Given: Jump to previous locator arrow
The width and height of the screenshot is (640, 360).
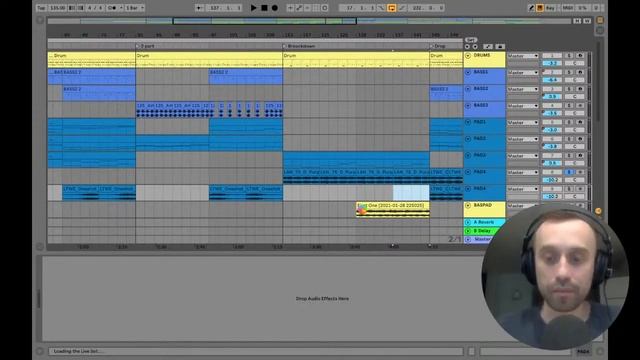Looking at the screenshot, I should point(467,47).
